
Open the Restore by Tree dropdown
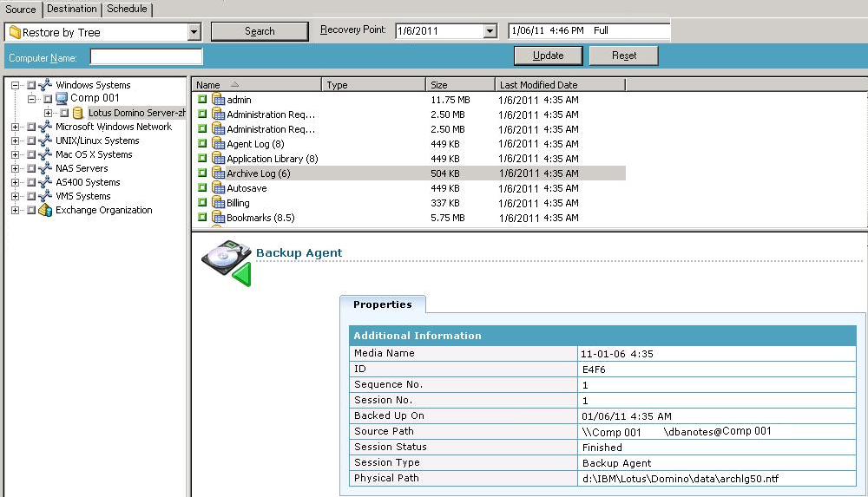pyautogui.click(x=194, y=32)
